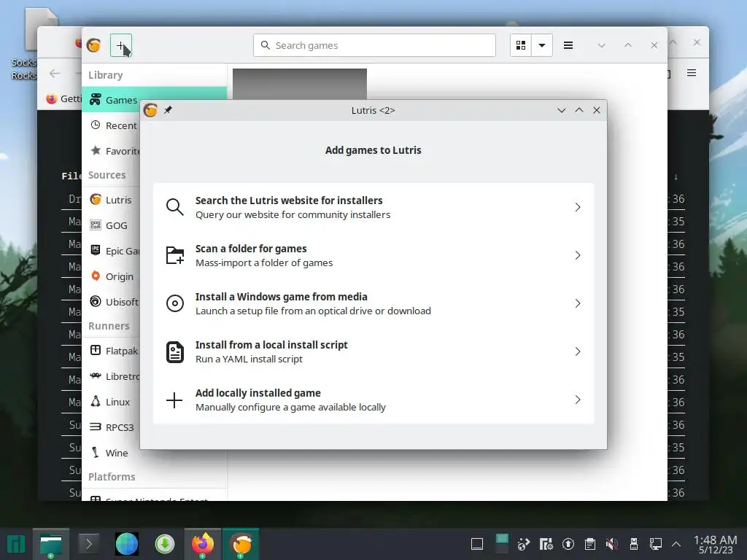Open the Firefox window hamburger menu

[692, 73]
